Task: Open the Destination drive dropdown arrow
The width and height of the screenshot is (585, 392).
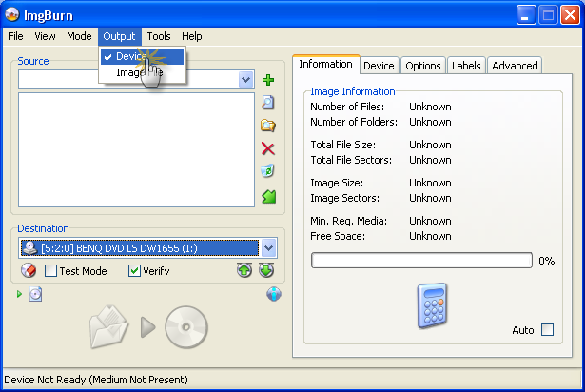Action: (x=268, y=248)
